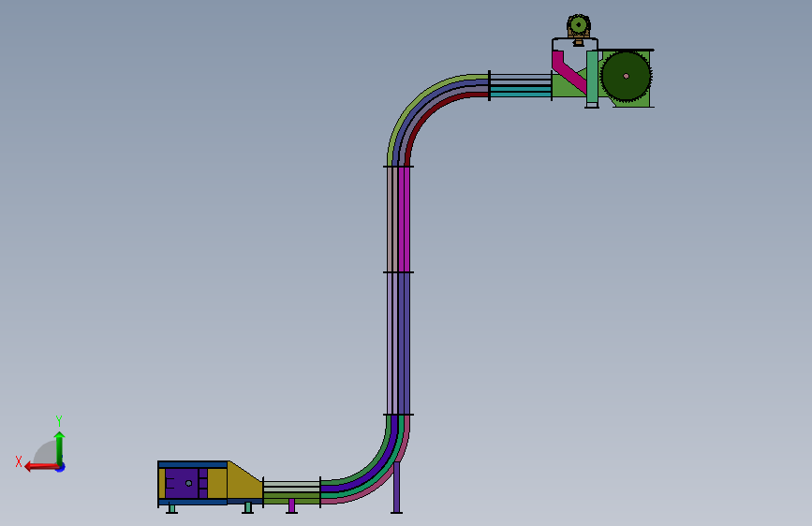This screenshot has height=526, width=812.
Task: Select the purple tail box at the conveyor's lower end
Action: point(186,484)
